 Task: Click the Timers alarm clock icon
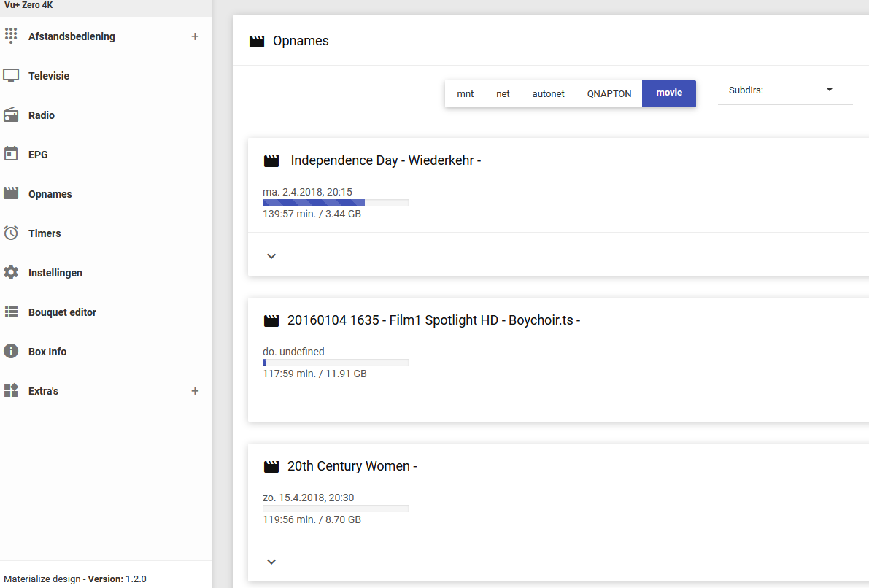point(11,233)
